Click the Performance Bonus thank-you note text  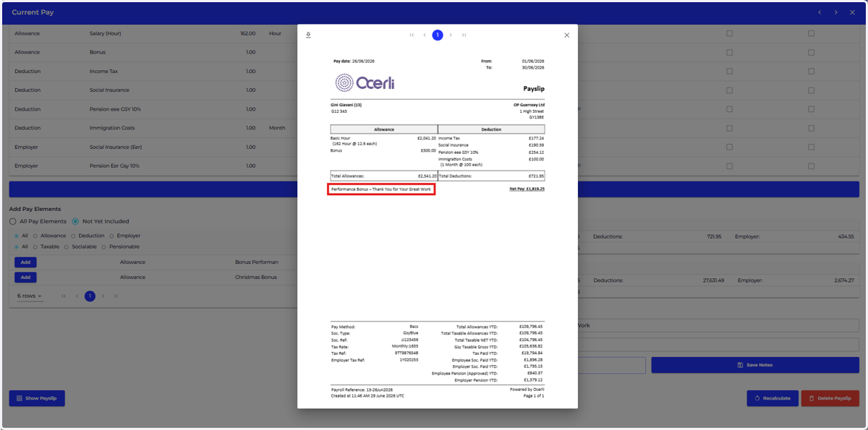coord(380,189)
